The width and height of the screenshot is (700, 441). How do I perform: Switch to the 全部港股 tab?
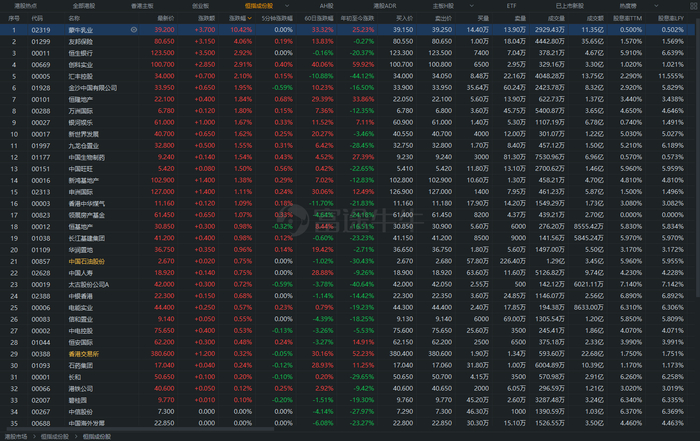84,6
